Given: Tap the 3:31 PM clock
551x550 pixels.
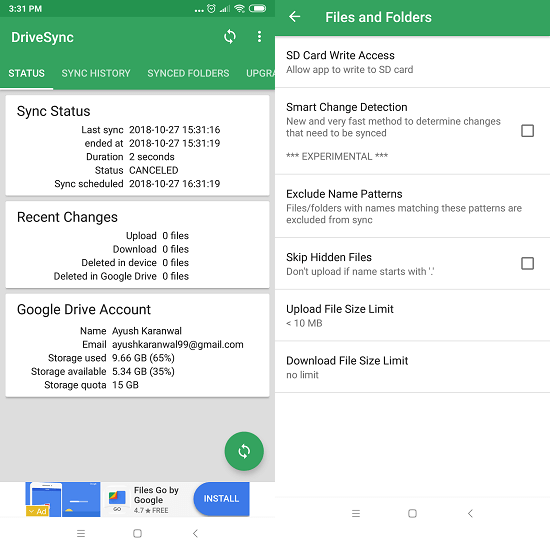Looking at the screenshot, I should pyautogui.click(x=25, y=8).
